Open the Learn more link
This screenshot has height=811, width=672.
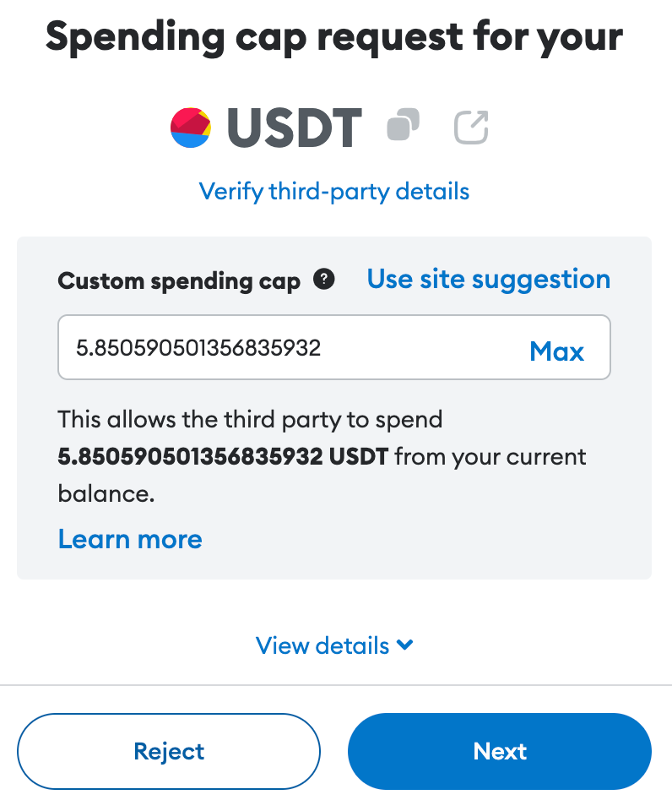[x=130, y=539]
